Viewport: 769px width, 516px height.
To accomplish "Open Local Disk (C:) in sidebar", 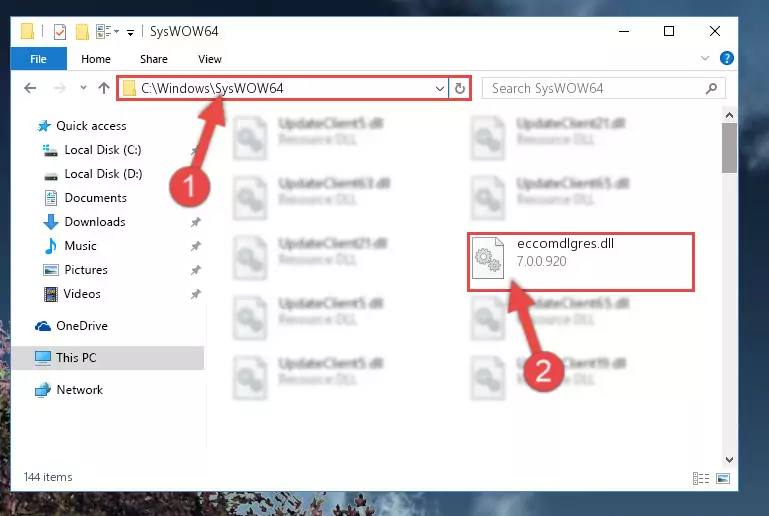I will 103,150.
